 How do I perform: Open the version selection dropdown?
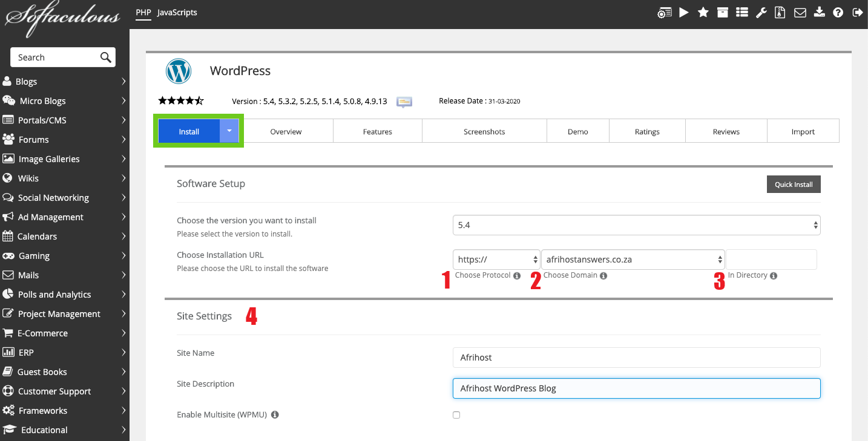tap(636, 225)
